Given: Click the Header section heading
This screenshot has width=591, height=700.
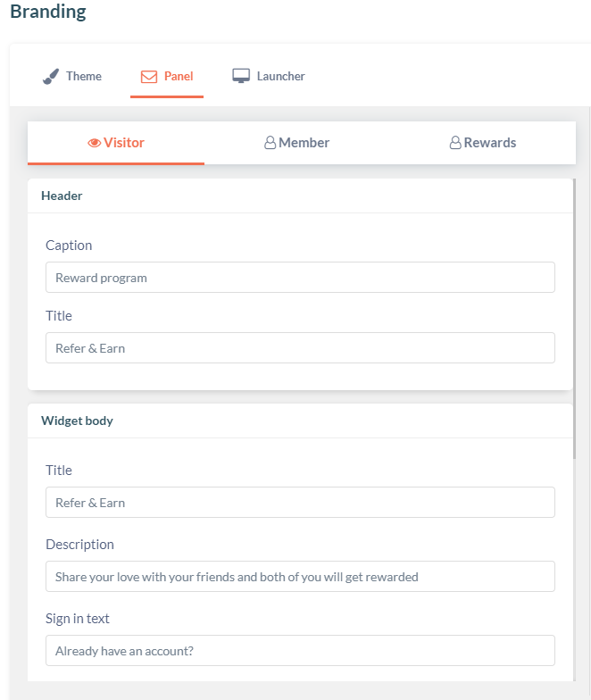Looking at the screenshot, I should [62, 196].
